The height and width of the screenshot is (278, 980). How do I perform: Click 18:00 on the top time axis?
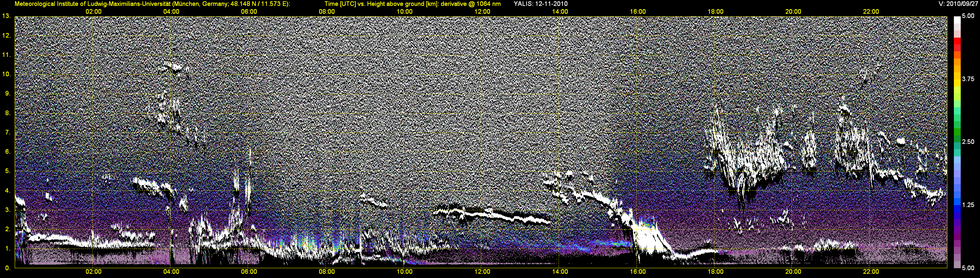pos(715,11)
